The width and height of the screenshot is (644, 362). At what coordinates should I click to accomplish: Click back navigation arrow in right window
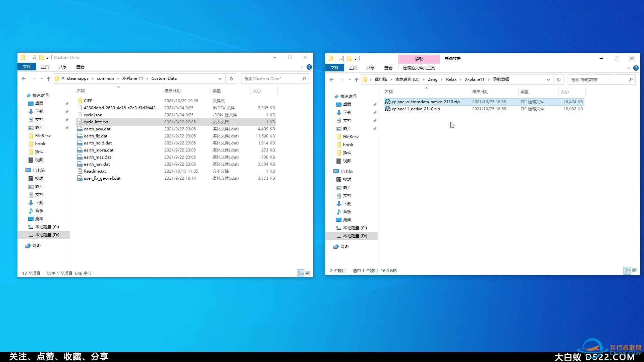coord(332,79)
